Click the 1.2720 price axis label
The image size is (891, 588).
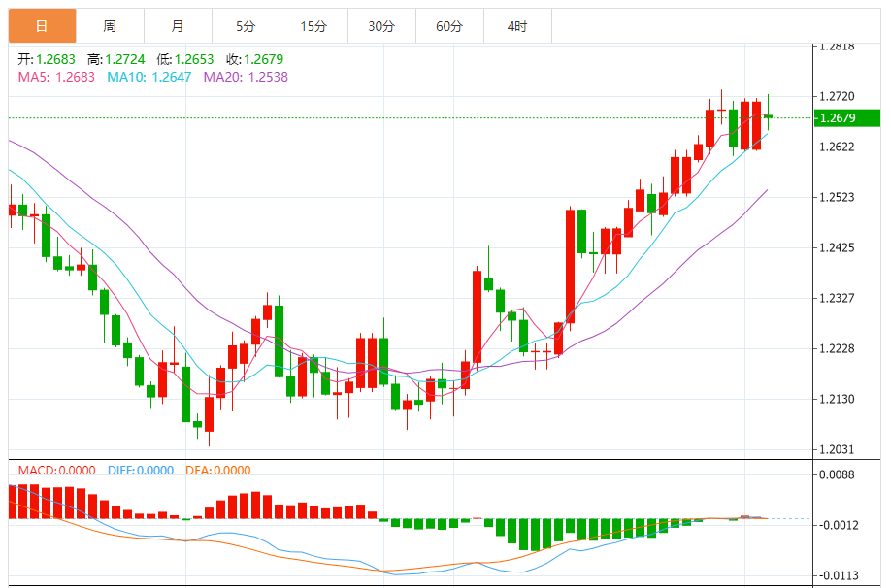click(837, 97)
